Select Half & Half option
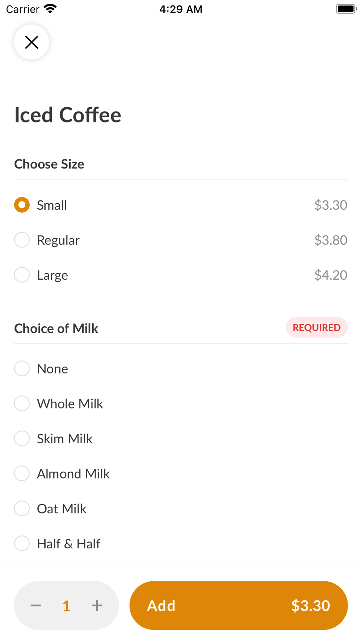This screenshot has width=362, height=644. (x=22, y=544)
